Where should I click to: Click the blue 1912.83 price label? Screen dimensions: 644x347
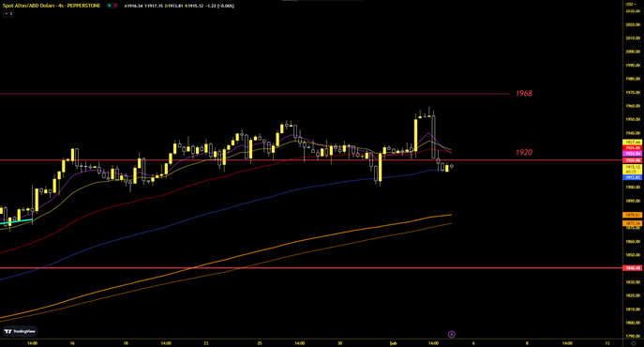click(633, 177)
